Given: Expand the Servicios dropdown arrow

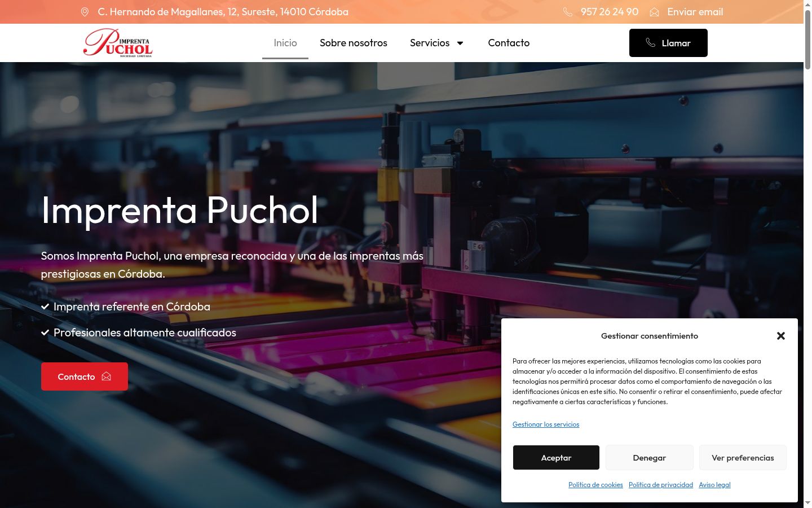Looking at the screenshot, I should point(460,43).
